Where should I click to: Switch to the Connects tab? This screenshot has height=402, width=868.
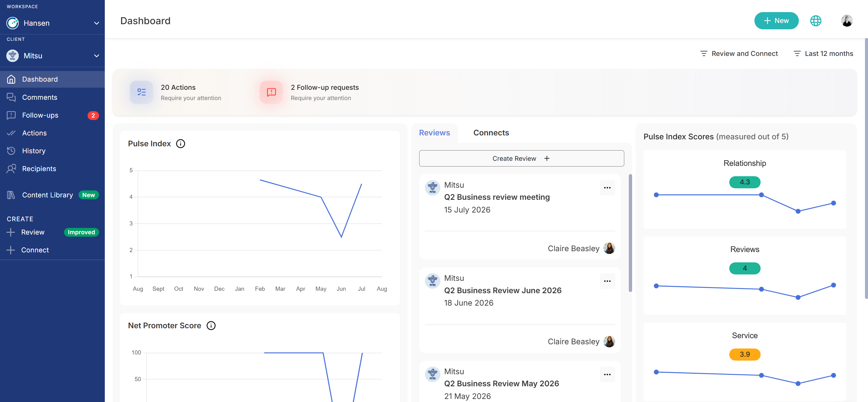(491, 133)
